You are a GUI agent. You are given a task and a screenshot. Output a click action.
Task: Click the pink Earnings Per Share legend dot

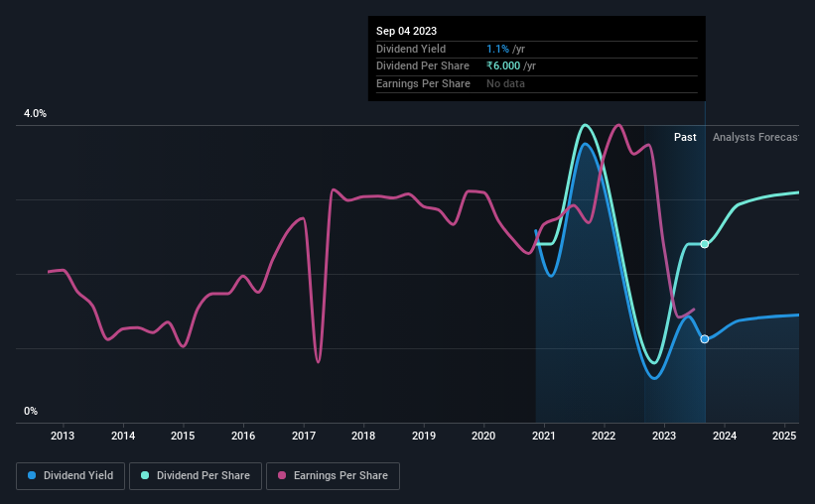click(x=282, y=475)
